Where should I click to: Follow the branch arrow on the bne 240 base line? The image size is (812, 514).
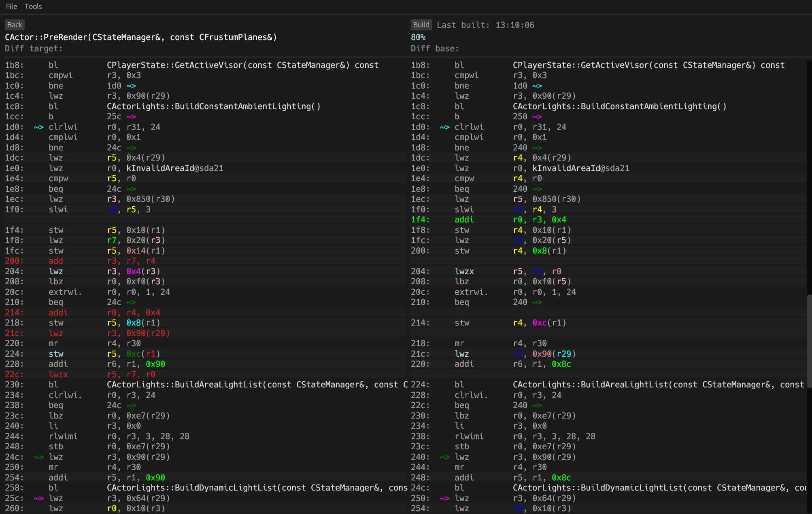(538, 148)
